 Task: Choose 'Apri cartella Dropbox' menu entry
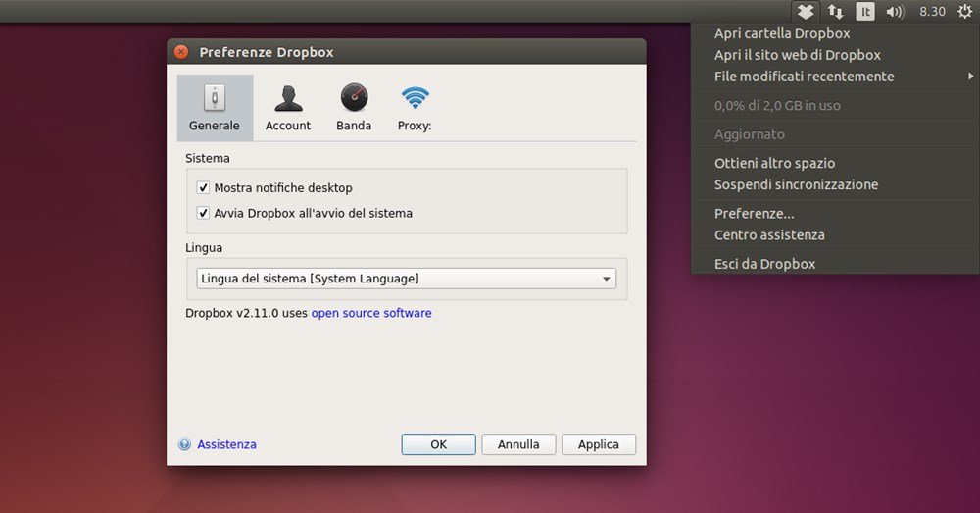click(x=782, y=33)
